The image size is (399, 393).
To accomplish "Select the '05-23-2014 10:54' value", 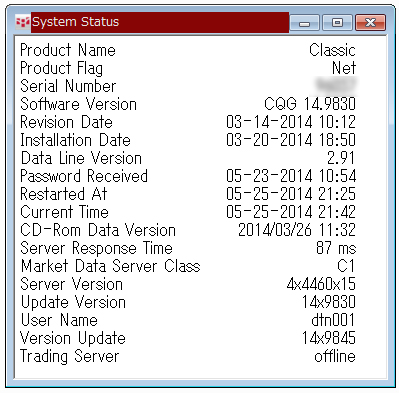I will click(291, 176).
